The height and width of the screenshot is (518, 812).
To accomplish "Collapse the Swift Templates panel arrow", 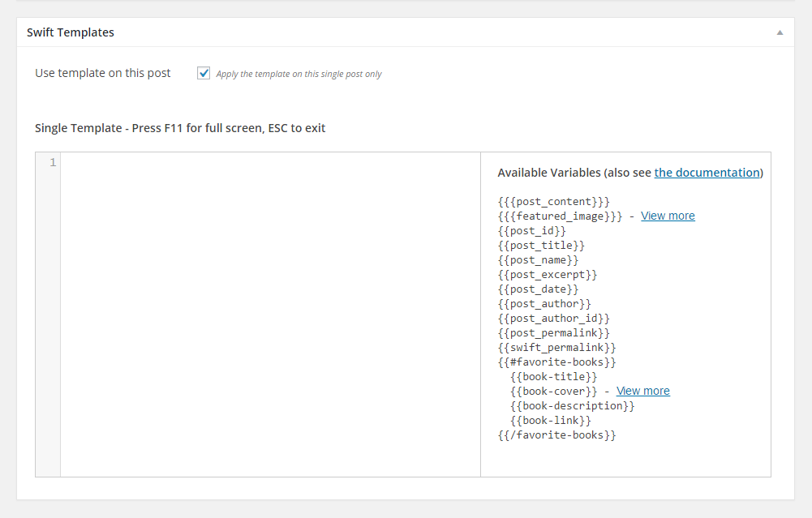I will (780, 32).
